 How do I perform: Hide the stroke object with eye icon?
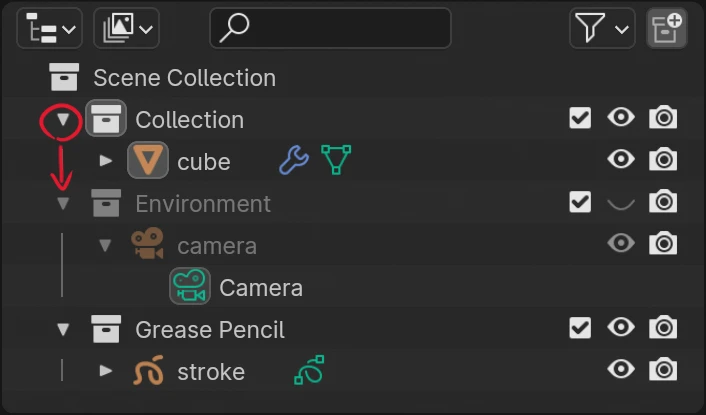621,370
